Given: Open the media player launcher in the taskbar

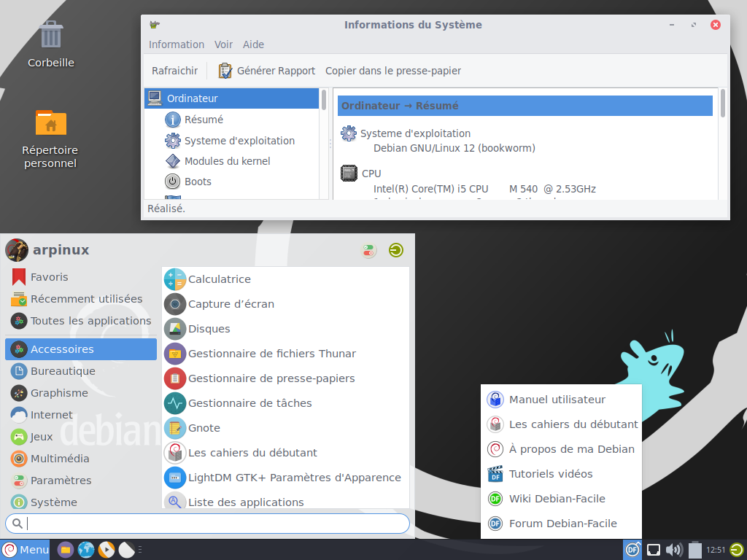Looking at the screenshot, I should 107,550.
